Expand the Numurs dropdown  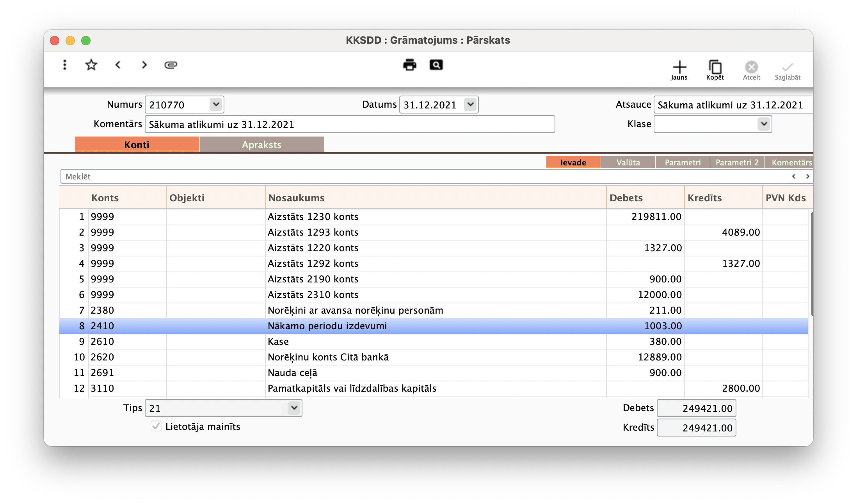[x=216, y=105]
